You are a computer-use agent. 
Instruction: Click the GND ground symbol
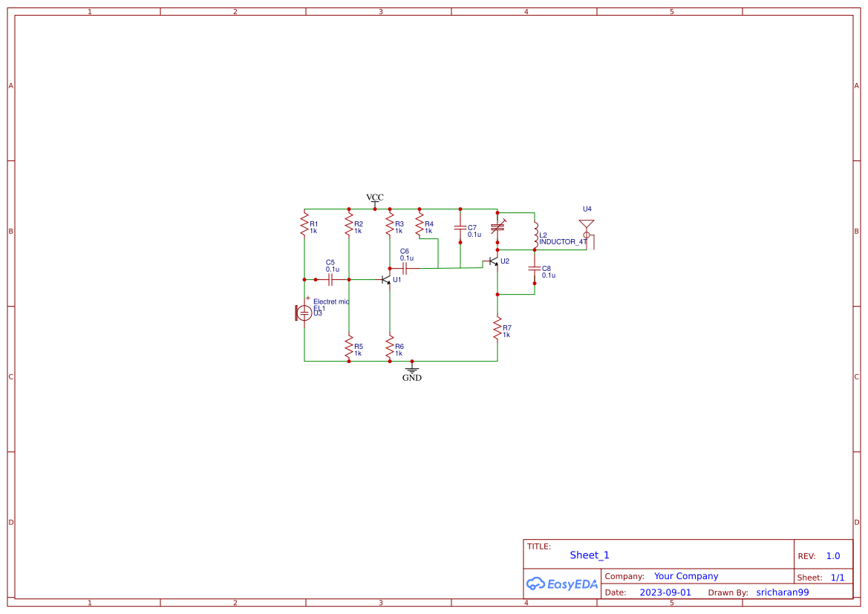pos(411,370)
